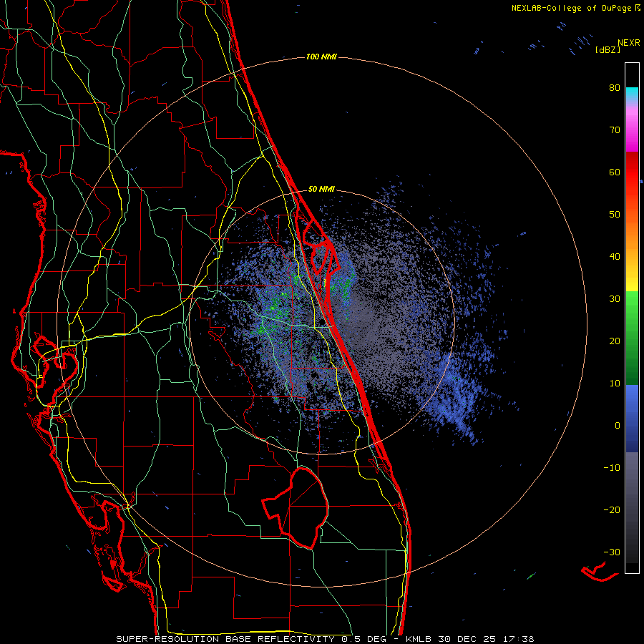This screenshot has width=644, height=644.
Task: Click the [dBZ] units label
Action: [x=608, y=50]
